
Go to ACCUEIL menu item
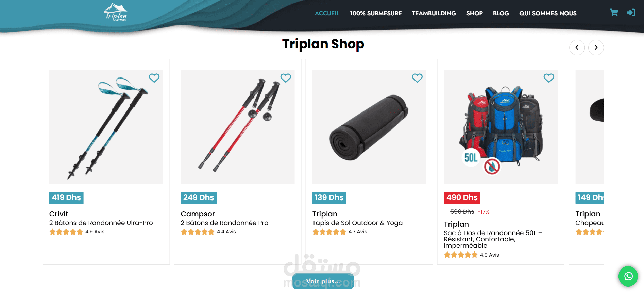tap(327, 13)
